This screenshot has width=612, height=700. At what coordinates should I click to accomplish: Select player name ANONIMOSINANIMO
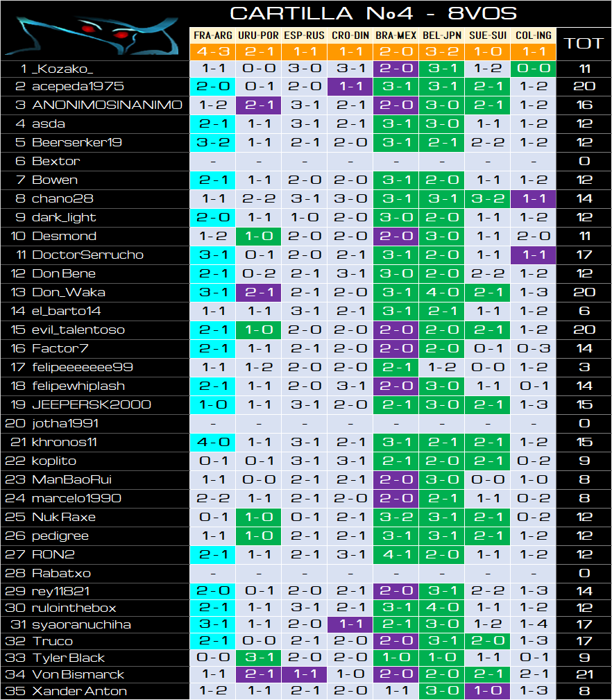point(107,105)
